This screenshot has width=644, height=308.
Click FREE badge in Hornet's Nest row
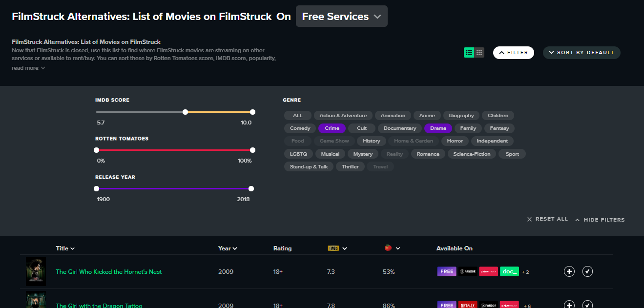point(447,271)
